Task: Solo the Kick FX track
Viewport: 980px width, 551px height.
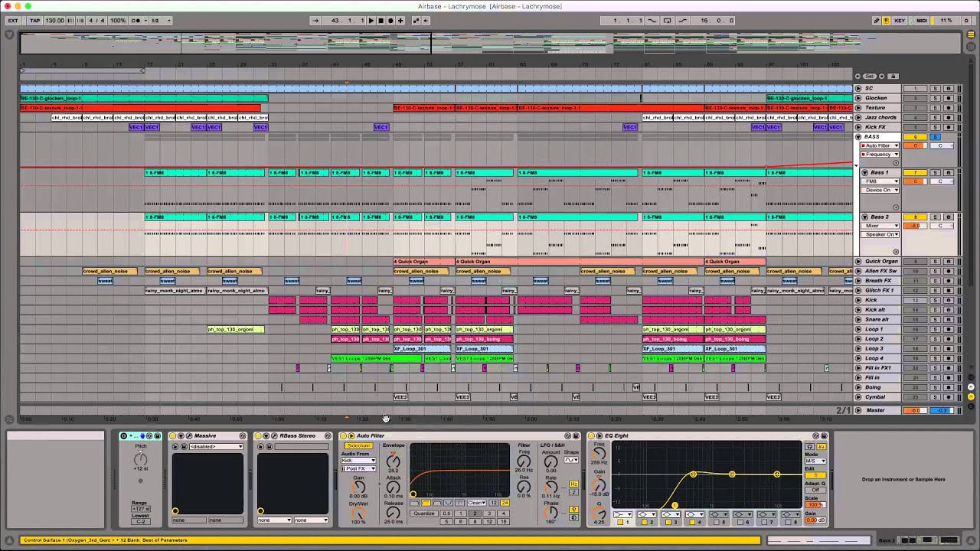Action: (935, 127)
